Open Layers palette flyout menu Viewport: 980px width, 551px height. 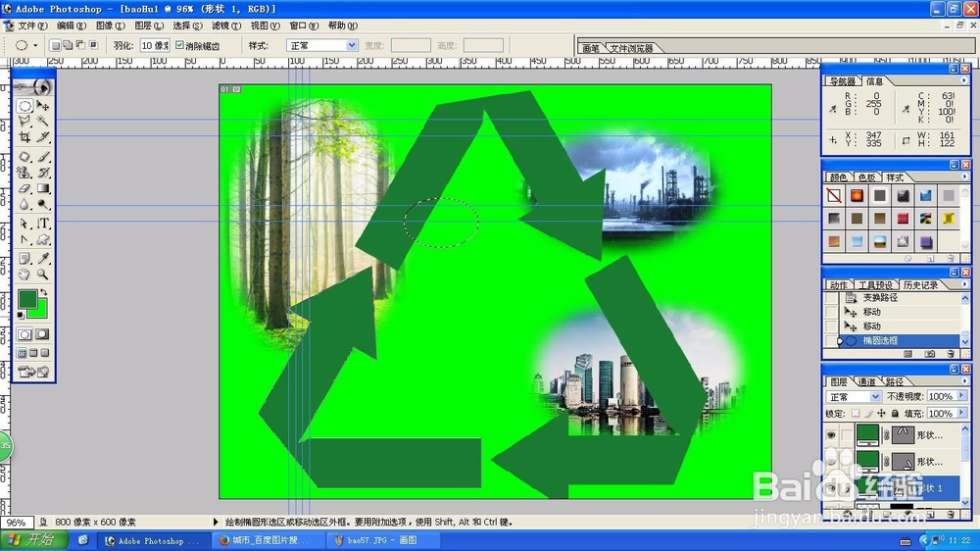(x=963, y=380)
